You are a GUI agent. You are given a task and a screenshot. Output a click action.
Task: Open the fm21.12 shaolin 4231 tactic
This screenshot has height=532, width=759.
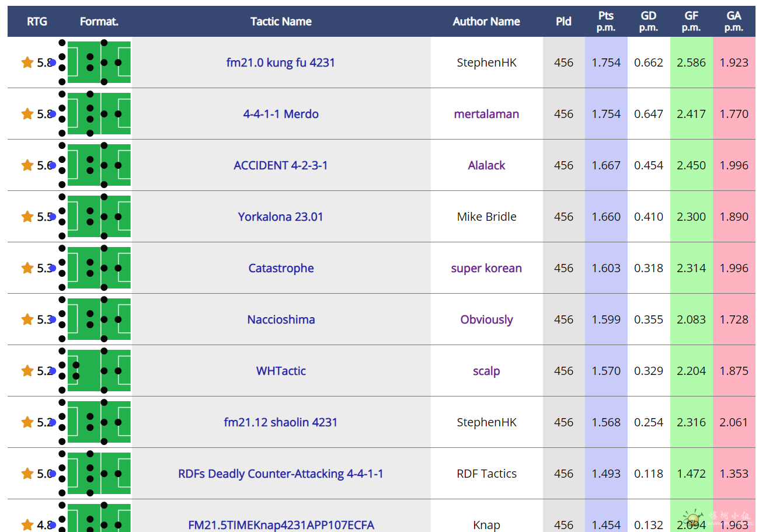tap(281, 422)
